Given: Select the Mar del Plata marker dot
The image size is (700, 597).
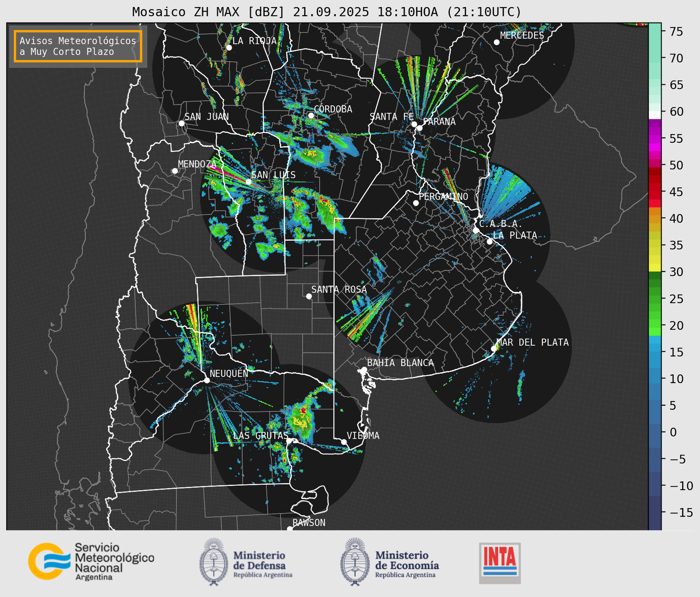Looking at the screenshot, I should [x=494, y=349].
